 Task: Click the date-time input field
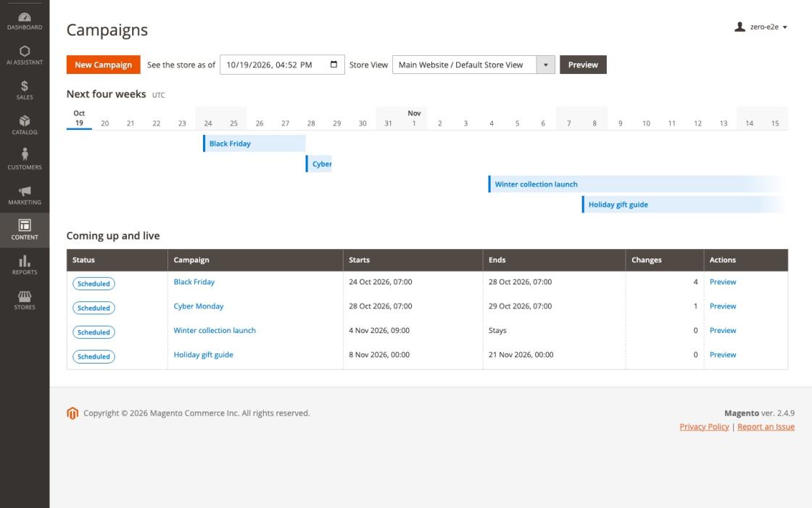pyautogui.click(x=282, y=65)
